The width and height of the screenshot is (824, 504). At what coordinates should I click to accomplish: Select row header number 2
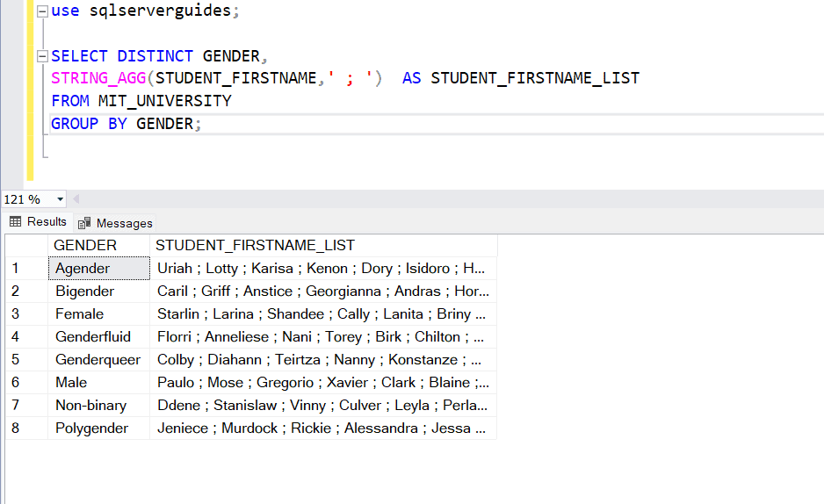pyautogui.click(x=27, y=292)
